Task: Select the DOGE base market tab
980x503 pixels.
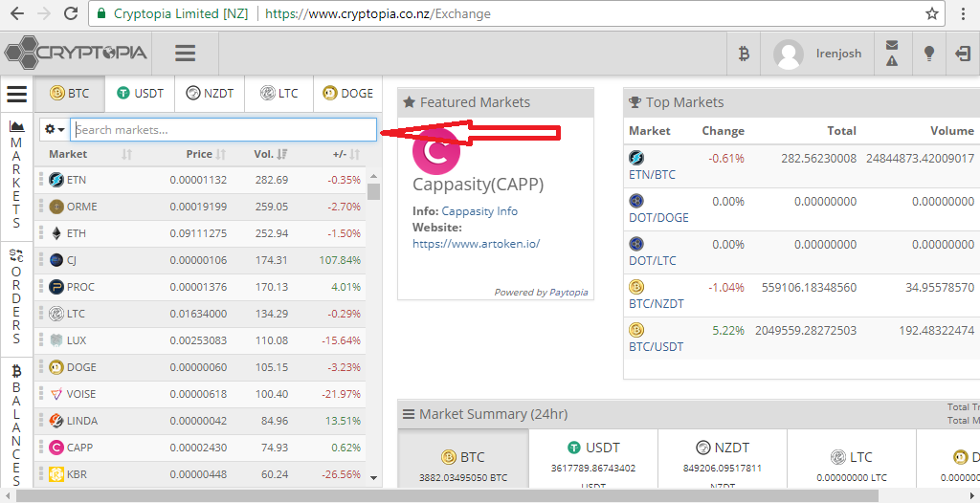Action: pyautogui.click(x=347, y=94)
